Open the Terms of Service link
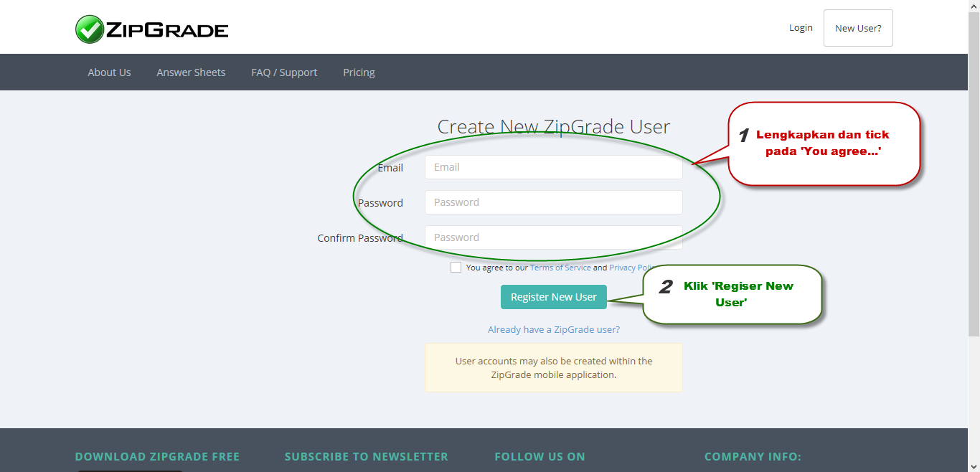Image resolution: width=980 pixels, height=472 pixels. [x=560, y=268]
